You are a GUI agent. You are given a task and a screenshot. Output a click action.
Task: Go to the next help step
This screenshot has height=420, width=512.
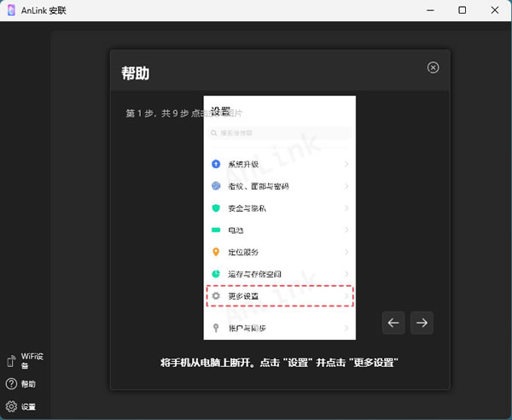[422, 323]
